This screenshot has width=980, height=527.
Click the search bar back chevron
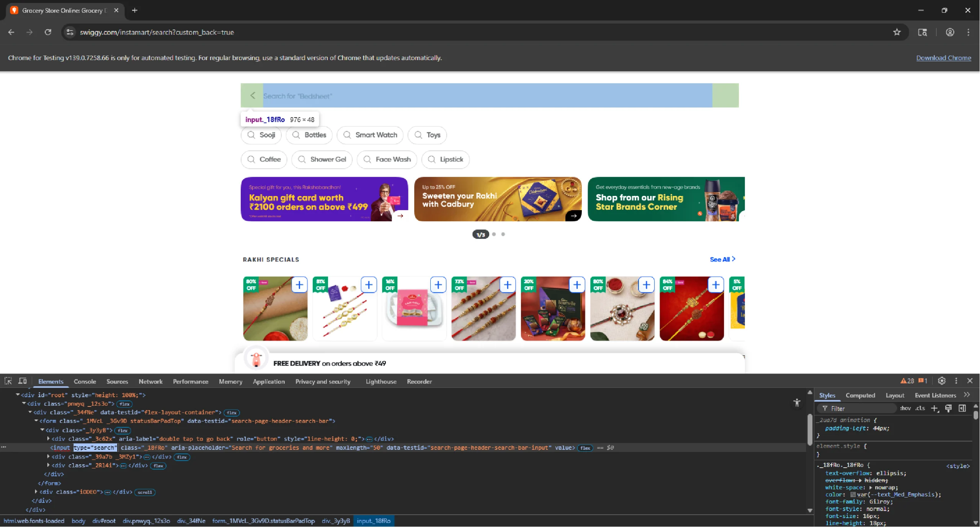[253, 95]
